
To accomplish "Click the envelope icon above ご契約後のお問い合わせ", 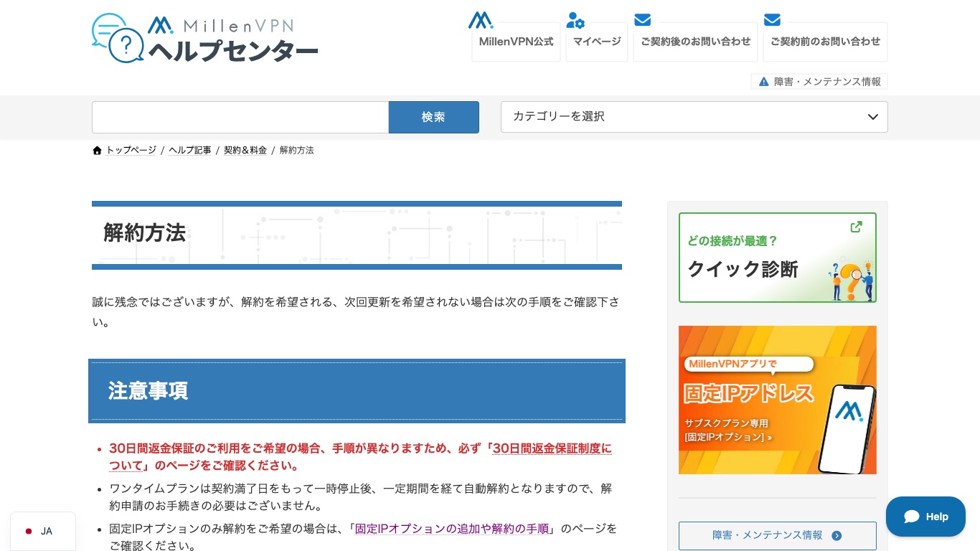I will click(x=642, y=19).
